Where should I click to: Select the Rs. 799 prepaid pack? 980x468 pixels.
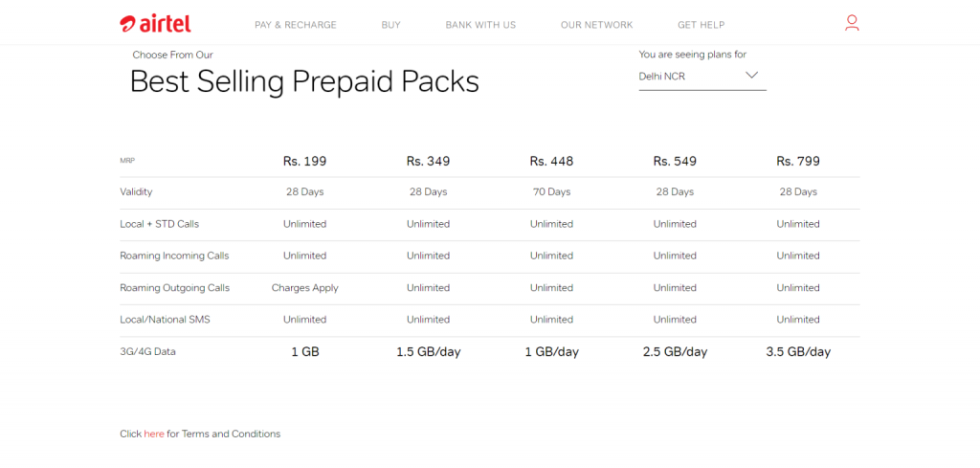(x=798, y=161)
